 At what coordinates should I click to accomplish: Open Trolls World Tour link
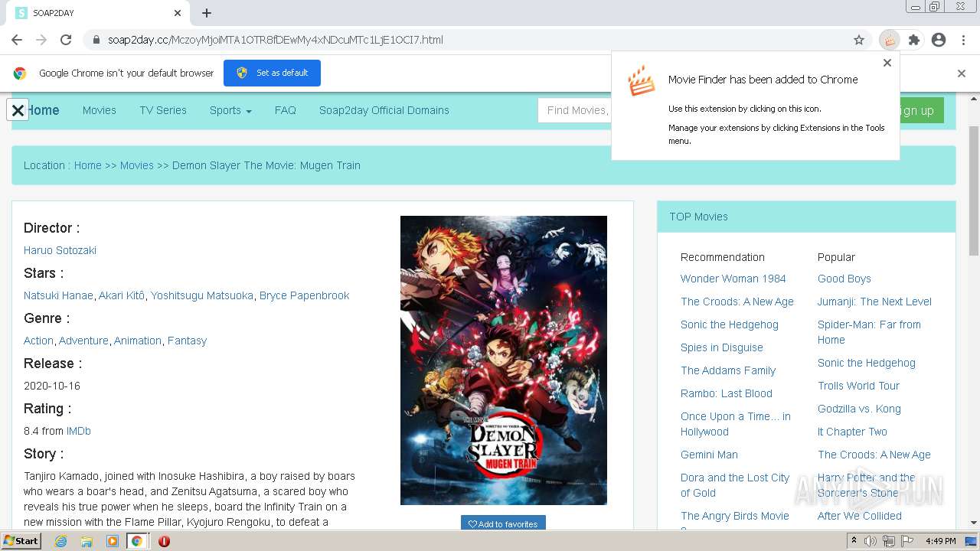tap(858, 386)
